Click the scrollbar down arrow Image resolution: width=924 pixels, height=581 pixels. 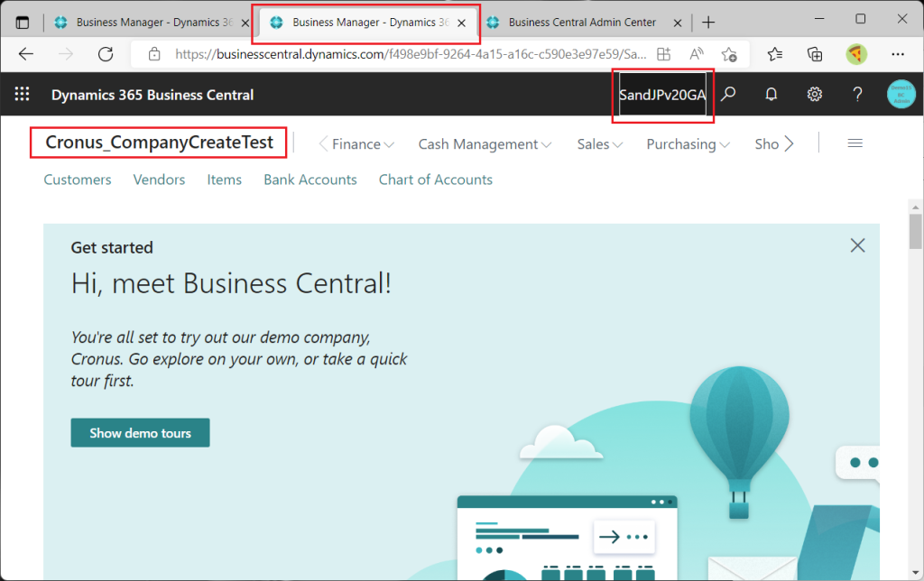click(x=915, y=573)
